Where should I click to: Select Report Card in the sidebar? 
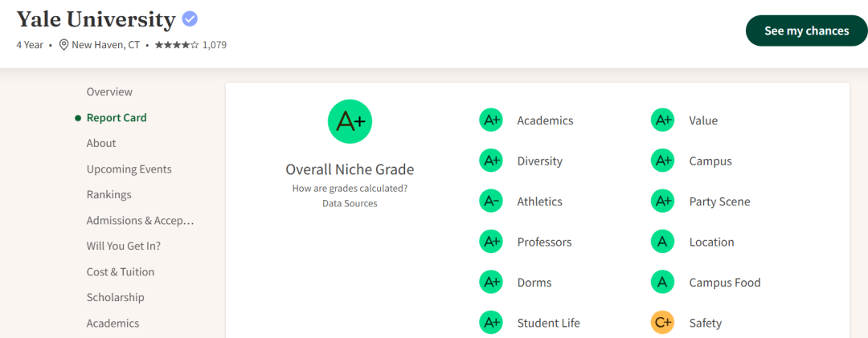(117, 117)
